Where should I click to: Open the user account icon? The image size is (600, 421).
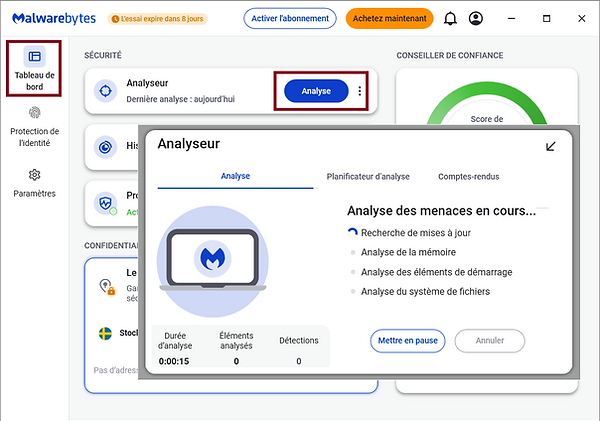(476, 18)
